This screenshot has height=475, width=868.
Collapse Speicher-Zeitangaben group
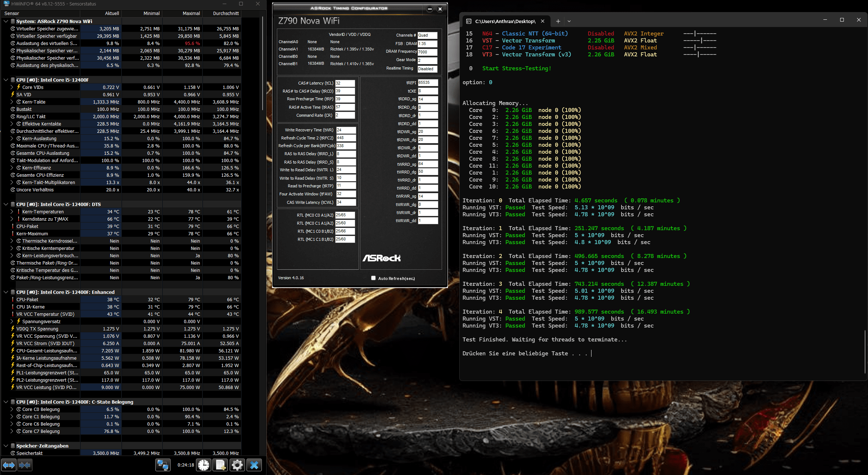point(6,446)
